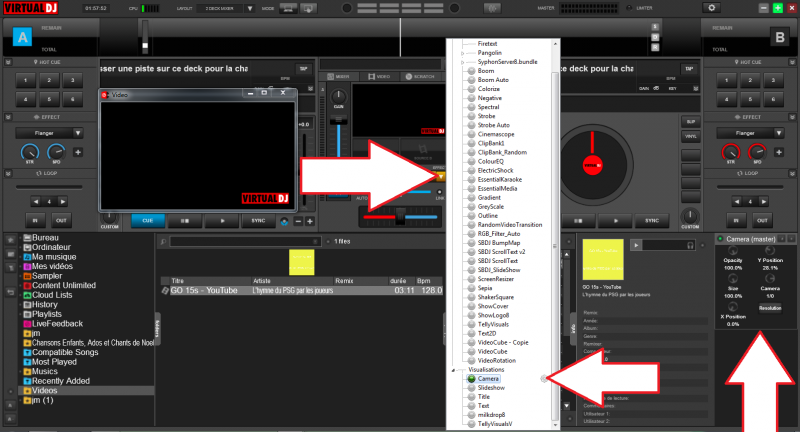Click the pitch minus button on deck A
The image size is (800, 432).
click(298, 221)
